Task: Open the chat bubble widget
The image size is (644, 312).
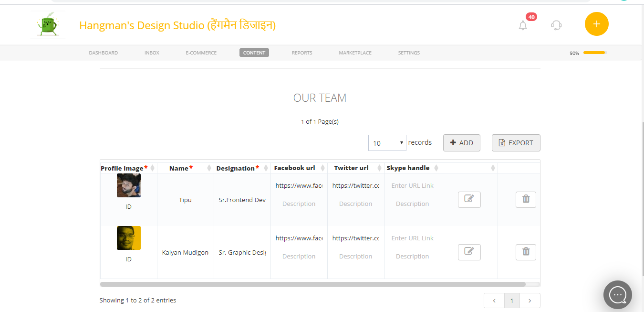Action: [x=617, y=295]
